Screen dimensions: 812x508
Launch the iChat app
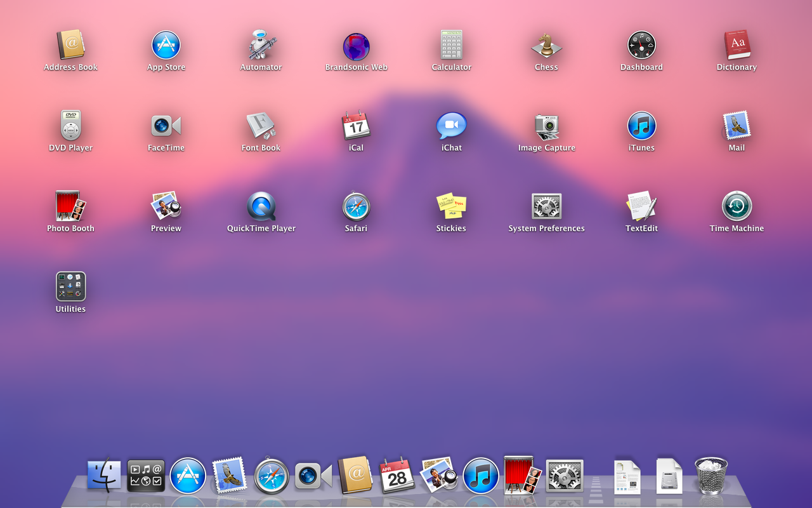pyautogui.click(x=452, y=126)
